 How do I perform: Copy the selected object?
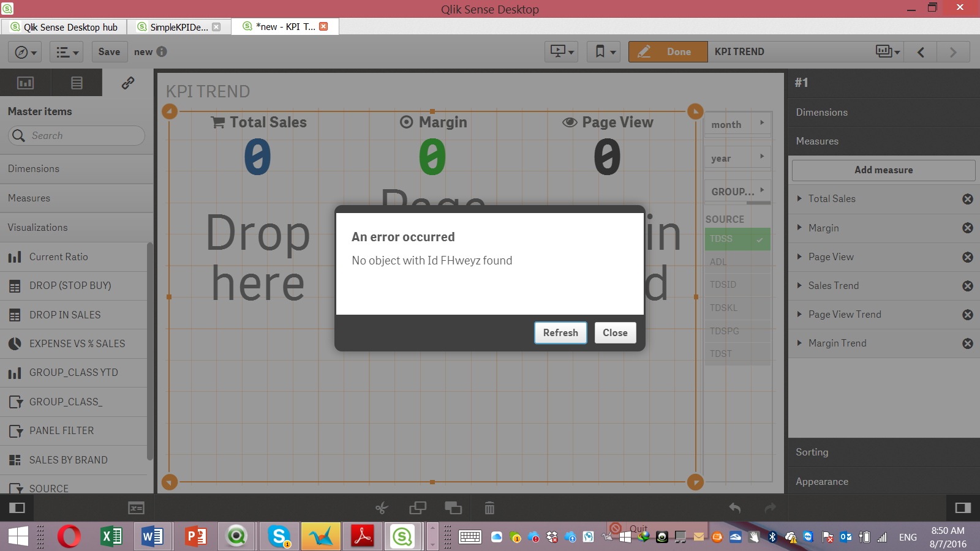(418, 508)
